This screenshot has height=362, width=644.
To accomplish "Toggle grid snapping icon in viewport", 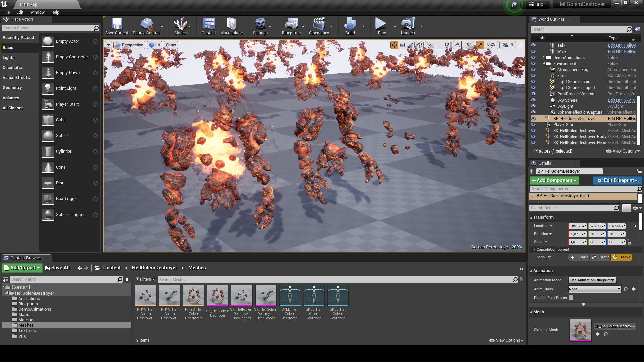I will pyautogui.click(x=437, y=45).
